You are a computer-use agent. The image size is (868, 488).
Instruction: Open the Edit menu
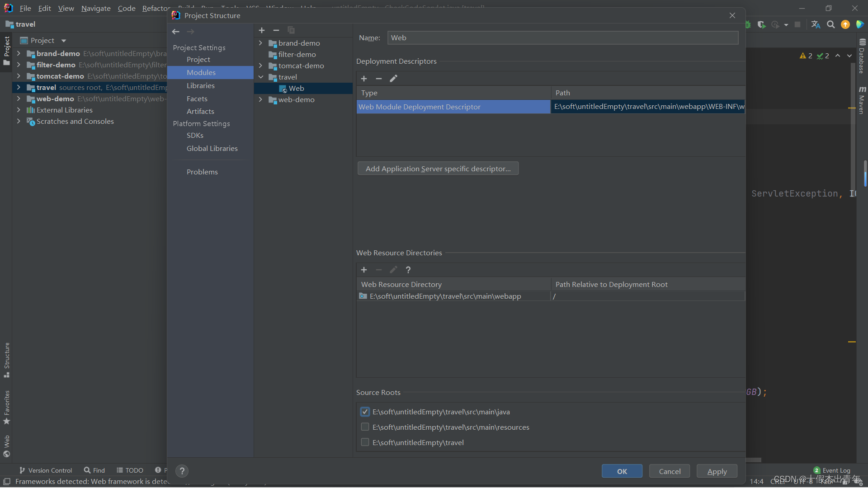(x=44, y=8)
